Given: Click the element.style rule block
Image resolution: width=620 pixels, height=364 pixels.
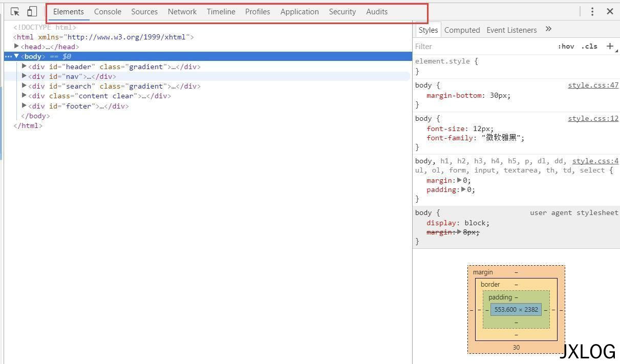Looking at the screenshot, I should pos(516,66).
